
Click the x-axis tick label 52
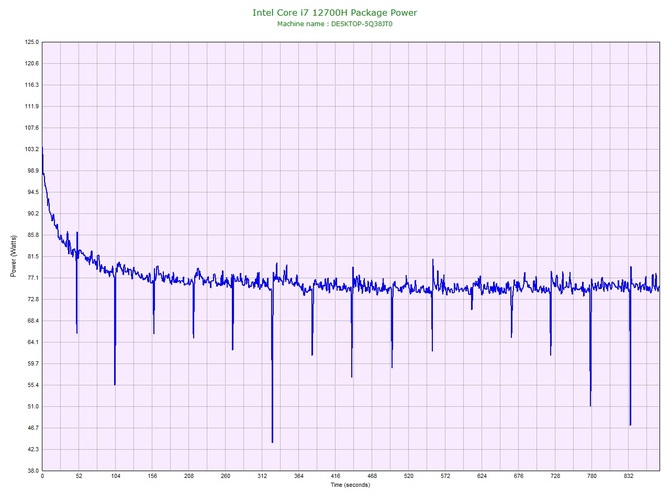[79, 476]
